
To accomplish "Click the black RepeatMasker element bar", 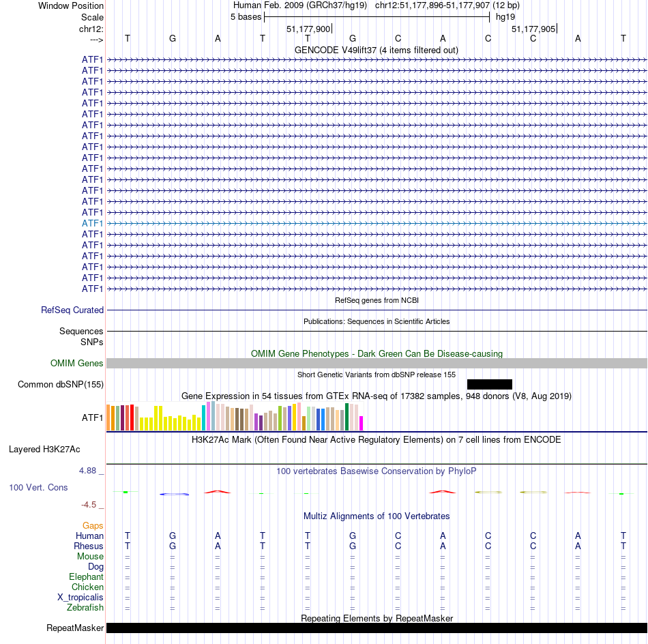I will [x=377, y=628].
